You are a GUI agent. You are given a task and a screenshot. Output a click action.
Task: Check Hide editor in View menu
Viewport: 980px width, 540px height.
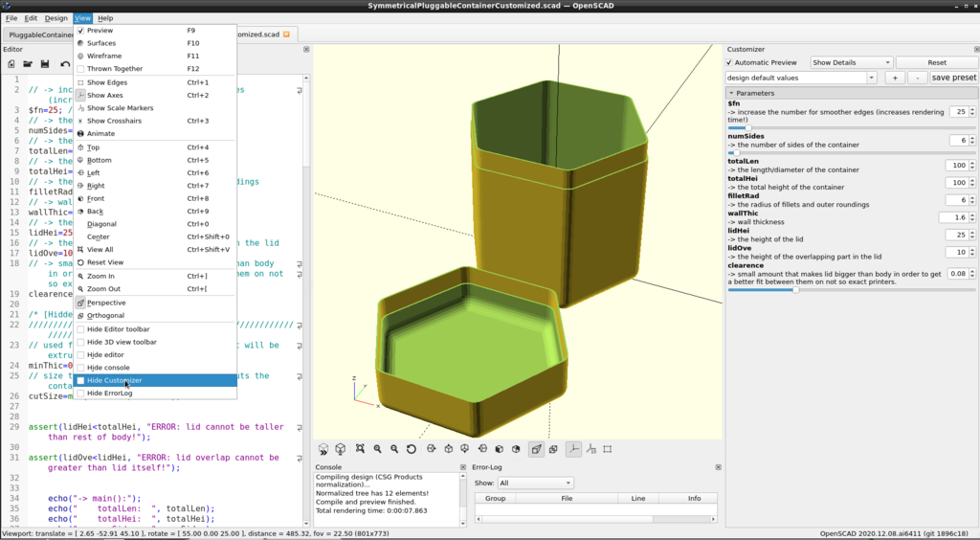[80, 355]
